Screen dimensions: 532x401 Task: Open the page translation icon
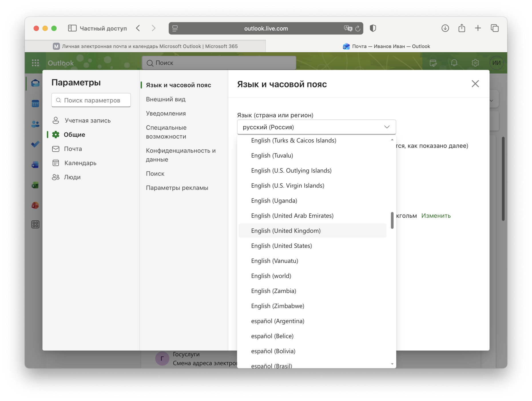[348, 28]
